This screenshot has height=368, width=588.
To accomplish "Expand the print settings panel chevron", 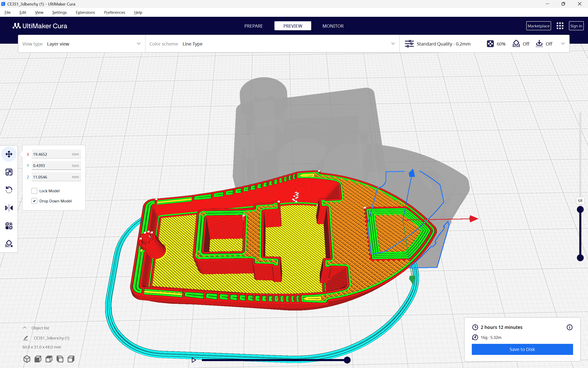I will point(563,44).
